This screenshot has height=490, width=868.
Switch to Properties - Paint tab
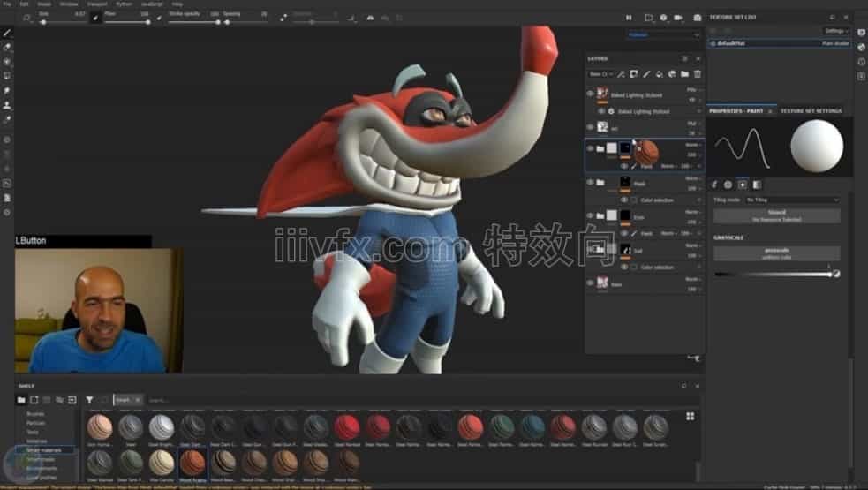pyautogui.click(x=736, y=111)
